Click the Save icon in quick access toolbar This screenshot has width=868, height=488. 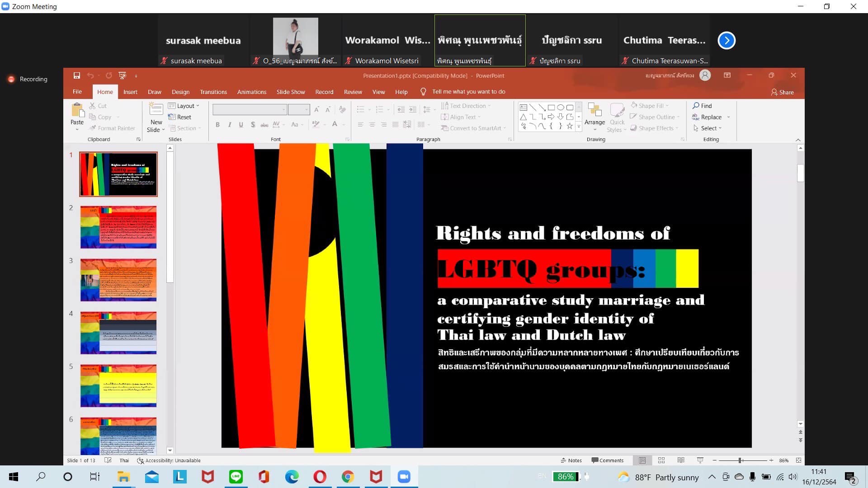(76, 75)
